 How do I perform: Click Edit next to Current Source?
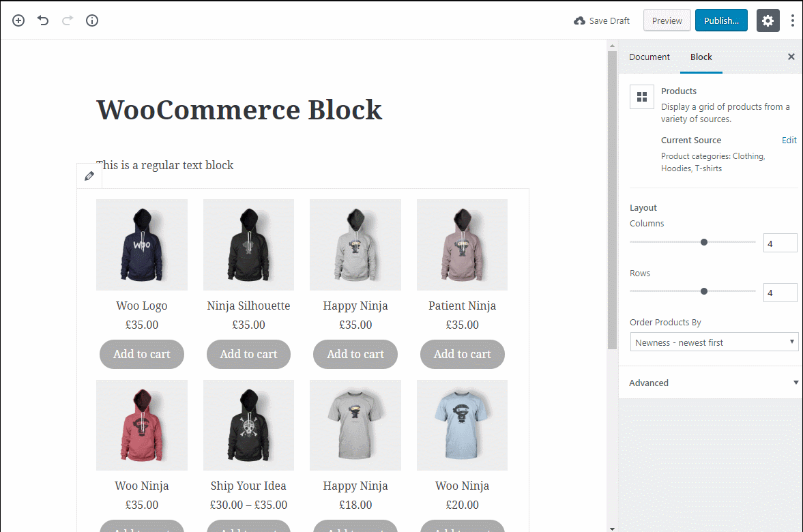coord(789,140)
